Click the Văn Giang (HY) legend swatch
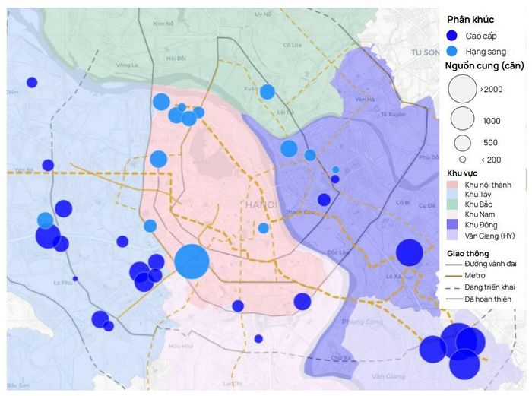This screenshot has height=396, width=532. 452,236
